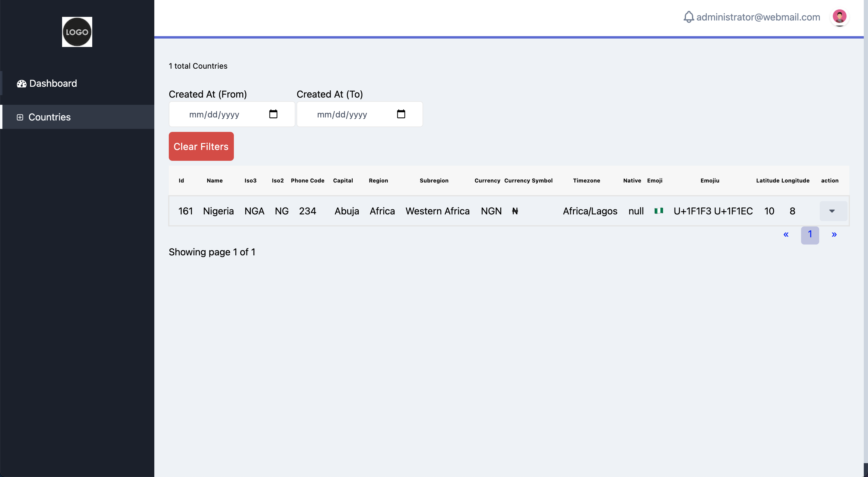868x477 pixels.
Task: Click the Name column header
Action: point(215,181)
